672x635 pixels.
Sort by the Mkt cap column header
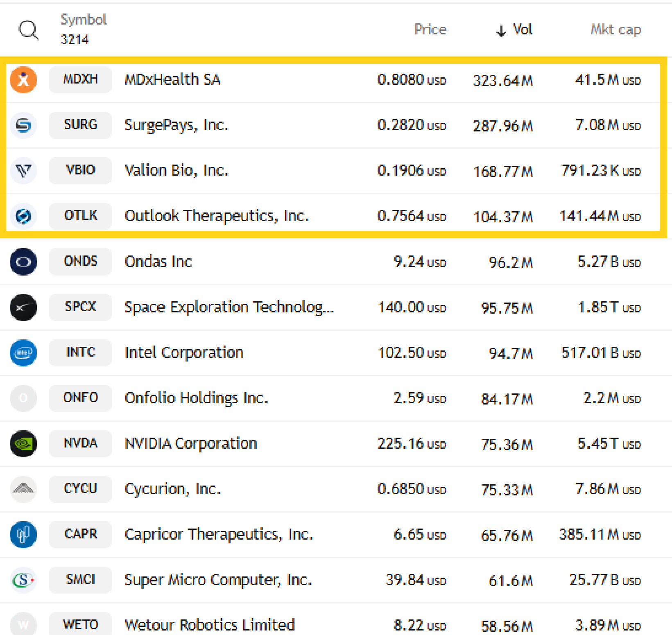(615, 30)
